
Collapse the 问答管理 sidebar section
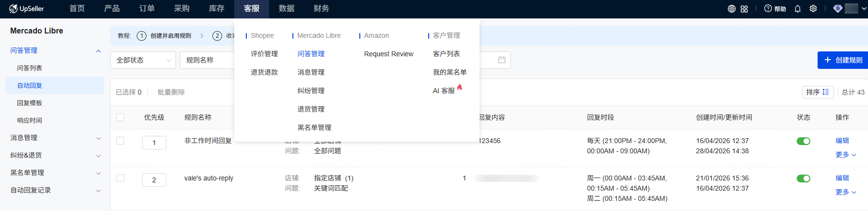coord(98,51)
